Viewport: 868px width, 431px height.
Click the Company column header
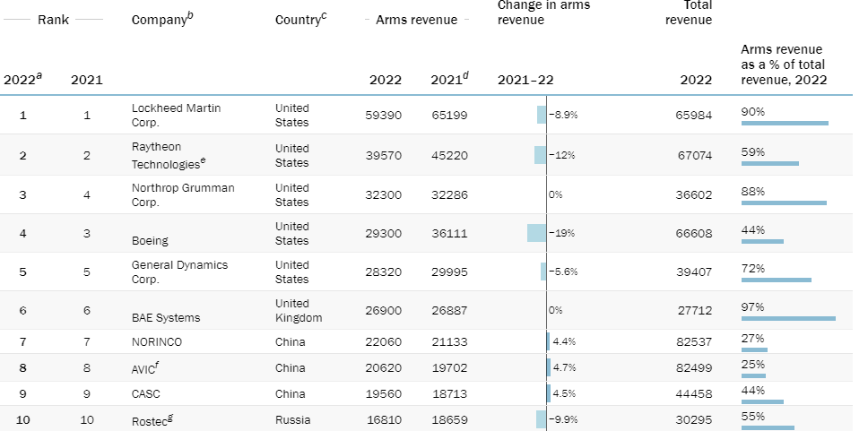[x=163, y=19]
